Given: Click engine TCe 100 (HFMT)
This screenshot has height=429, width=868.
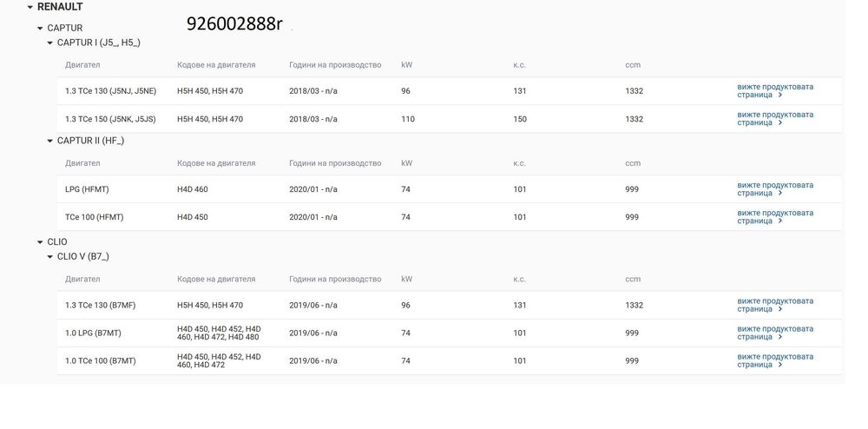Looking at the screenshot, I should (94, 217).
